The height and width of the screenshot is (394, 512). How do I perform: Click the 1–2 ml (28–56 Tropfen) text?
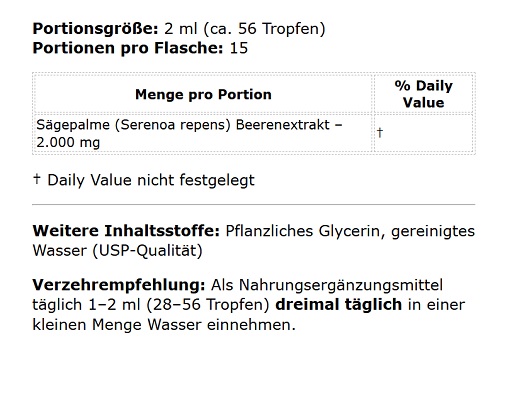pos(179,305)
